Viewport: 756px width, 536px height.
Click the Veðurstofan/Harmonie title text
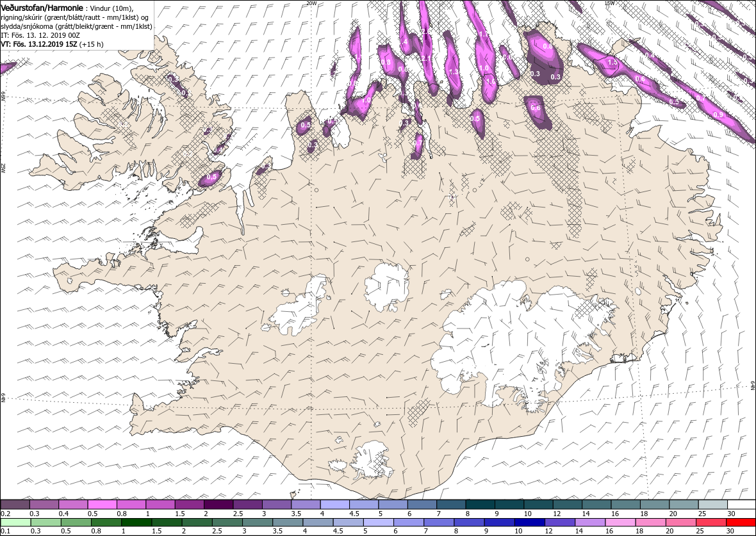click(x=42, y=8)
